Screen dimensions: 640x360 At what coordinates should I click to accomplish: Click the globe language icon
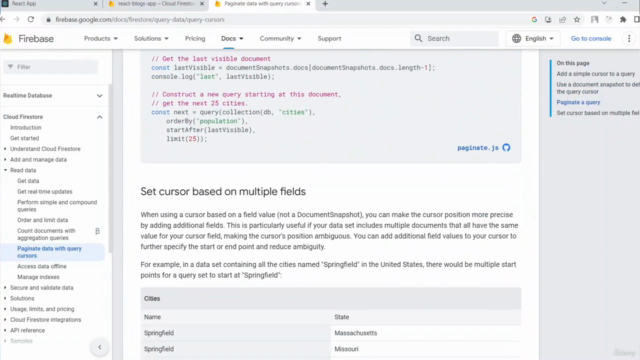516,38
